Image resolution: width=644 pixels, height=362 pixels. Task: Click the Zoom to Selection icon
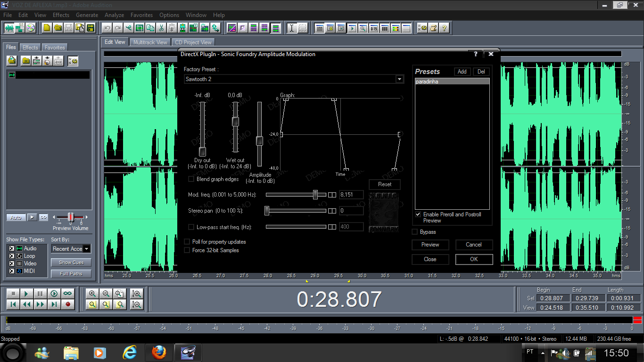(x=92, y=304)
